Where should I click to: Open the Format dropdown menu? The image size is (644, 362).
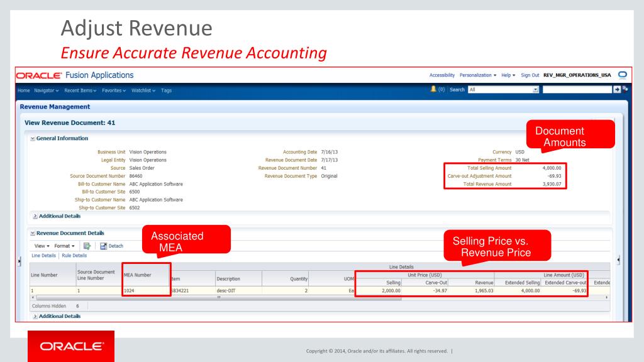click(65, 246)
